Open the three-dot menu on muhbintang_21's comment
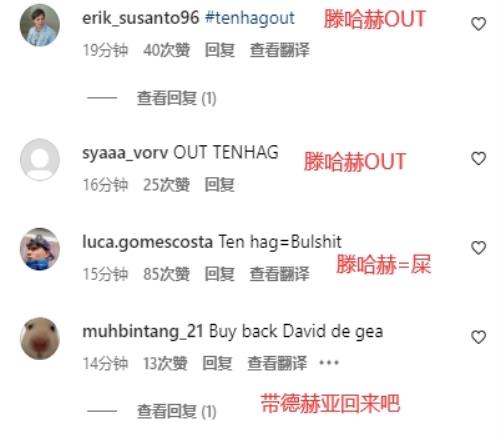500x440 pixels. point(329,362)
